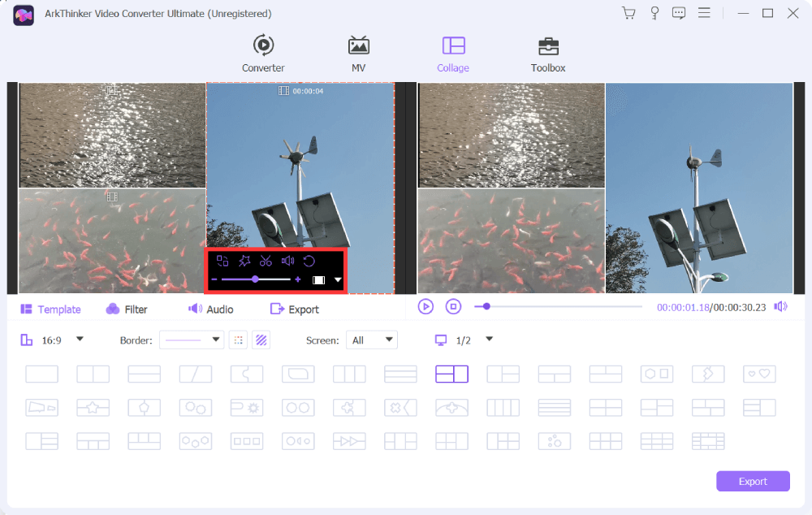Click the scissors cut tool
Viewport: 812px width, 515px height.
266,261
